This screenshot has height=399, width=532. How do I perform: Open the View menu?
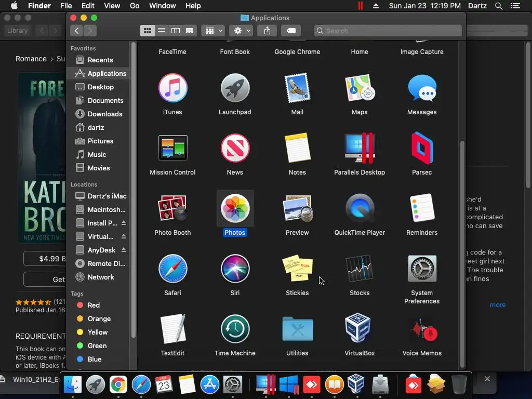112,6
